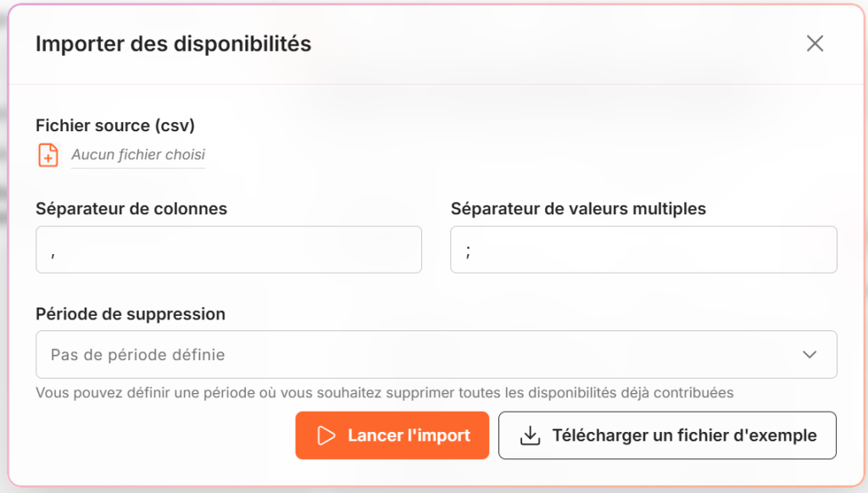868x493 pixels.
Task: Click the 'Séparateur de colonnes' label
Action: coord(131,208)
